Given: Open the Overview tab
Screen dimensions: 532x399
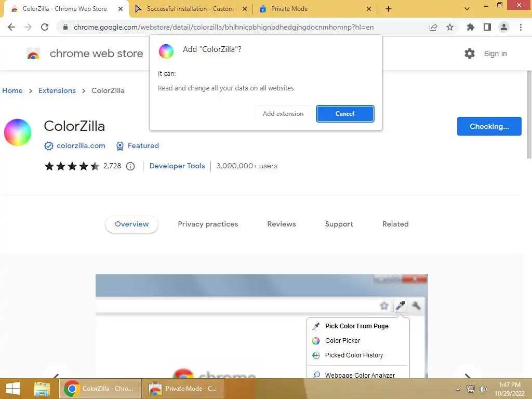Looking at the screenshot, I should click(131, 224).
